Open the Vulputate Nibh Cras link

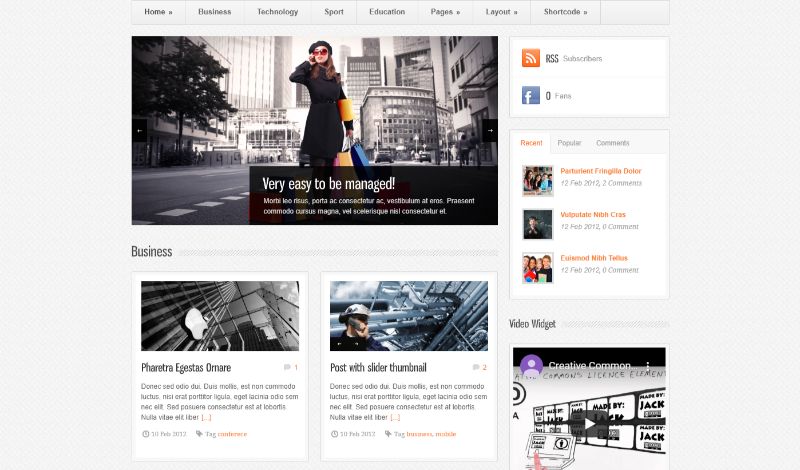pyautogui.click(x=593, y=215)
